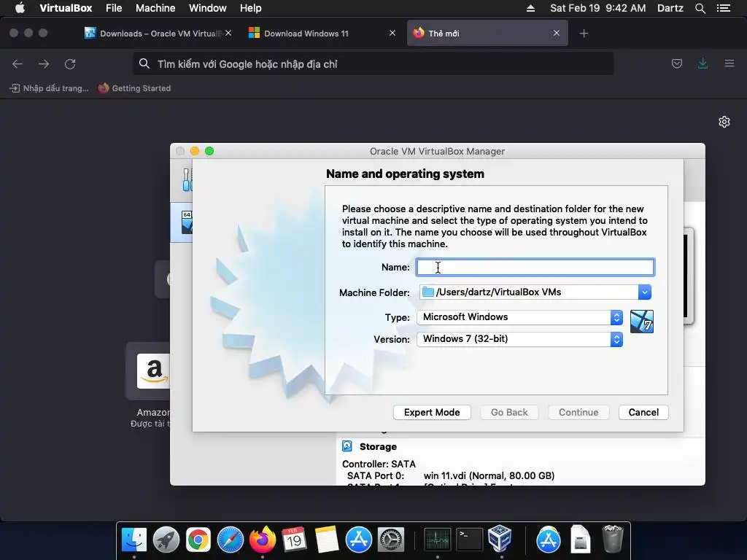Open the App Store icon beside Trash

coord(549,540)
